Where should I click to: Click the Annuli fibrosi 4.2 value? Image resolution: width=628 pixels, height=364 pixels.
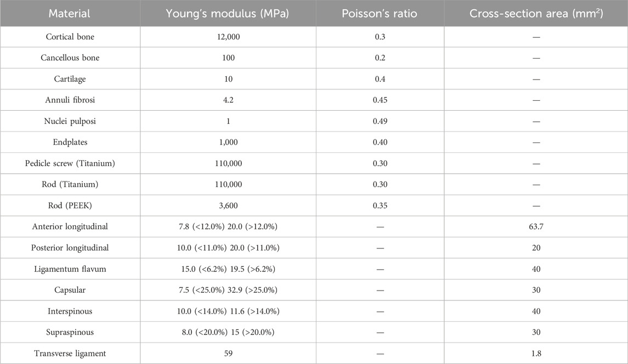[228, 100]
